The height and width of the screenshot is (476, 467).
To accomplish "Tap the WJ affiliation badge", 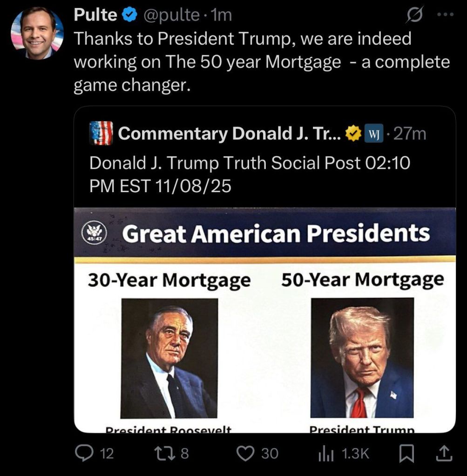I will point(372,134).
